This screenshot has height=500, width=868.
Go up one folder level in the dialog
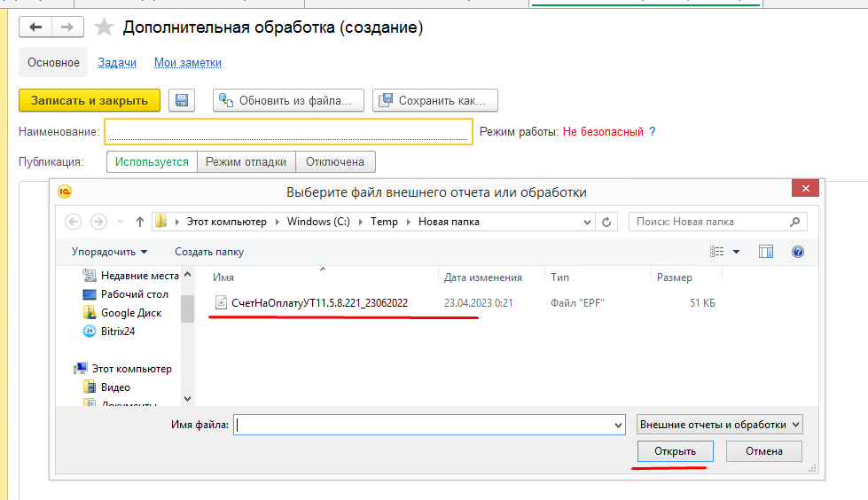click(x=139, y=222)
